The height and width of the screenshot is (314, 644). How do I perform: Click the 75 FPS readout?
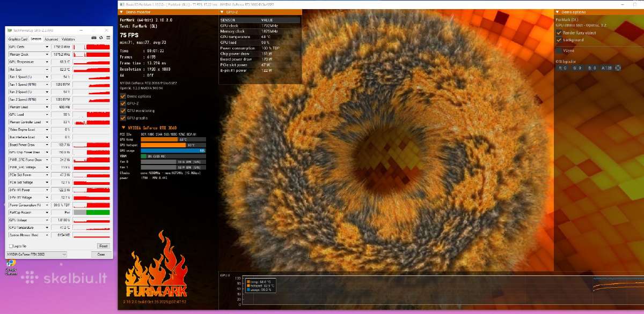(x=129, y=36)
